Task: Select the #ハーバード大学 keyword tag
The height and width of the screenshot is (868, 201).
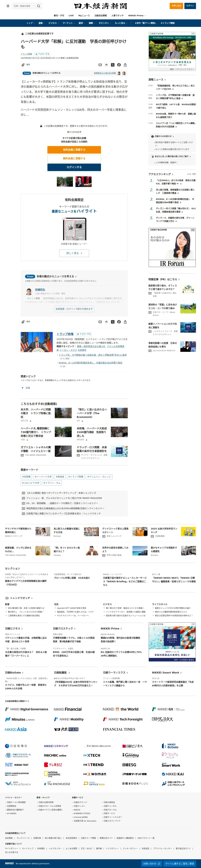Action: [x=43, y=477]
